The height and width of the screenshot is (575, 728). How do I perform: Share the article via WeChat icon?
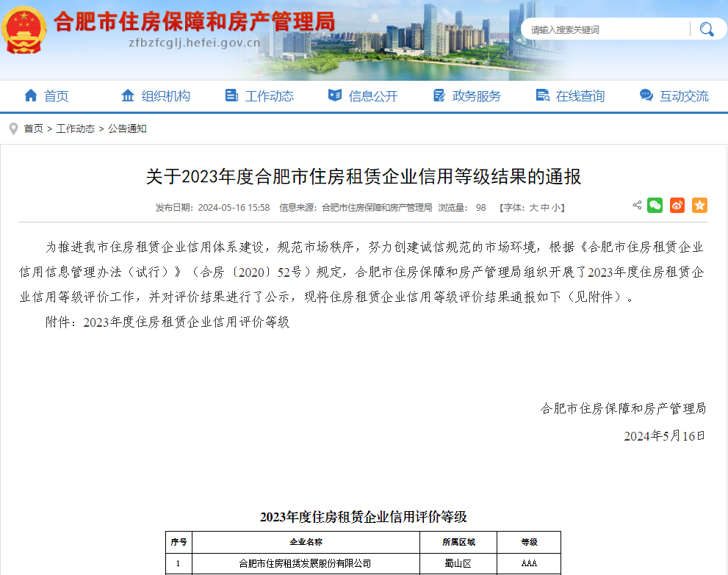click(655, 206)
